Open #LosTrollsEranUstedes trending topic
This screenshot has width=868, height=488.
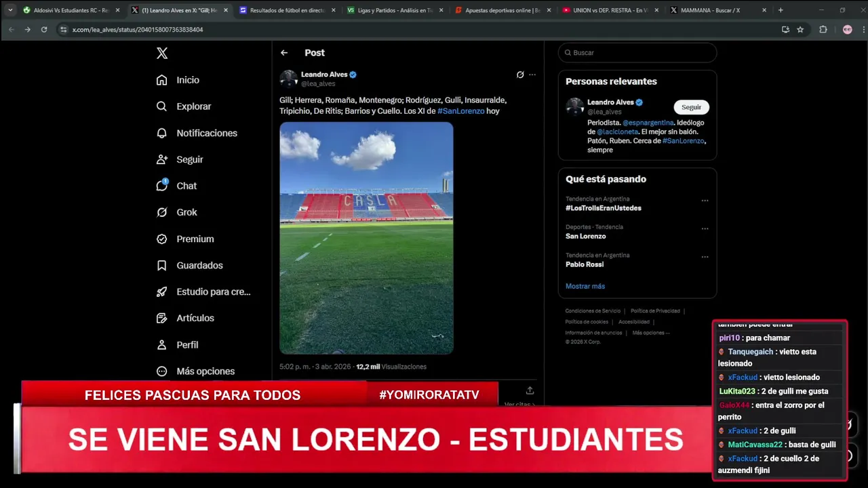[x=604, y=208]
